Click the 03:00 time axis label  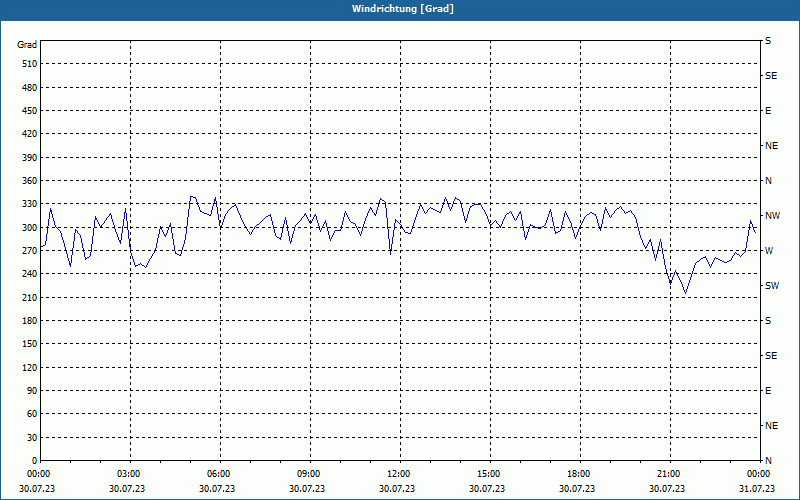coord(129,474)
